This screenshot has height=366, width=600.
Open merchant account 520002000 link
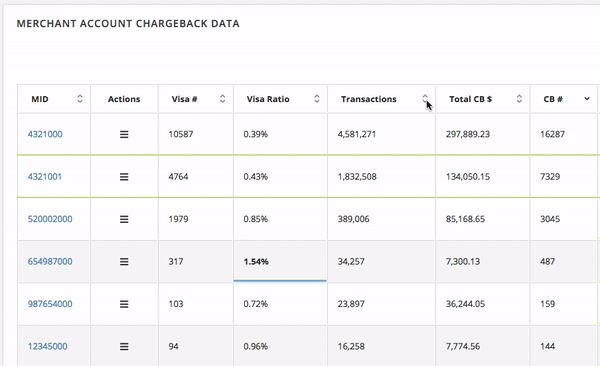pyautogui.click(x=50, y=219)
